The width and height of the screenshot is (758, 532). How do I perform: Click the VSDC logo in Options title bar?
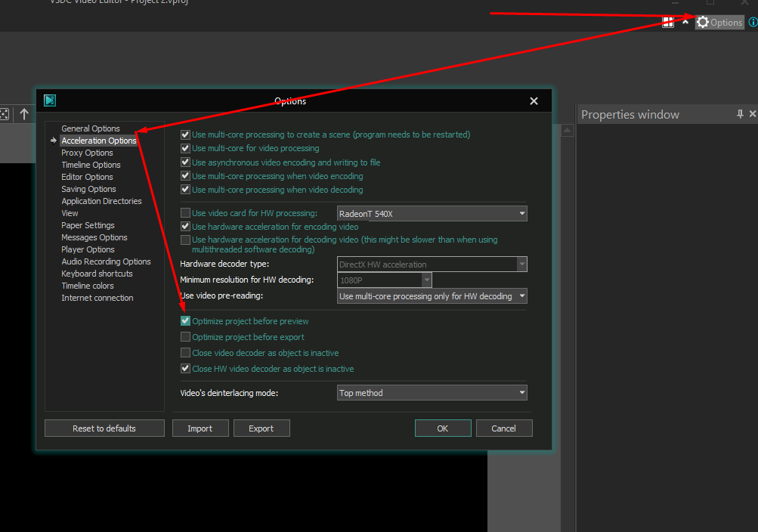point(50,100)
